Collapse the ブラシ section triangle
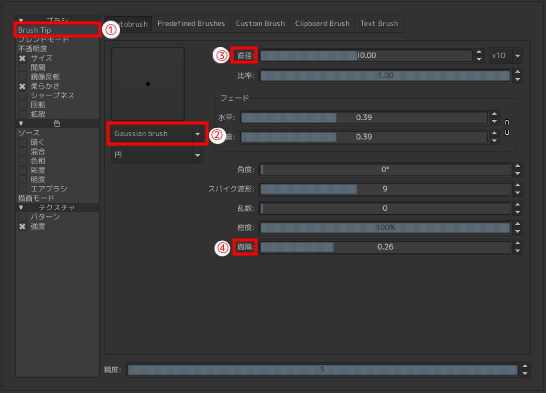This screenshot has width=546, height=393. click(x=21, y=20)
